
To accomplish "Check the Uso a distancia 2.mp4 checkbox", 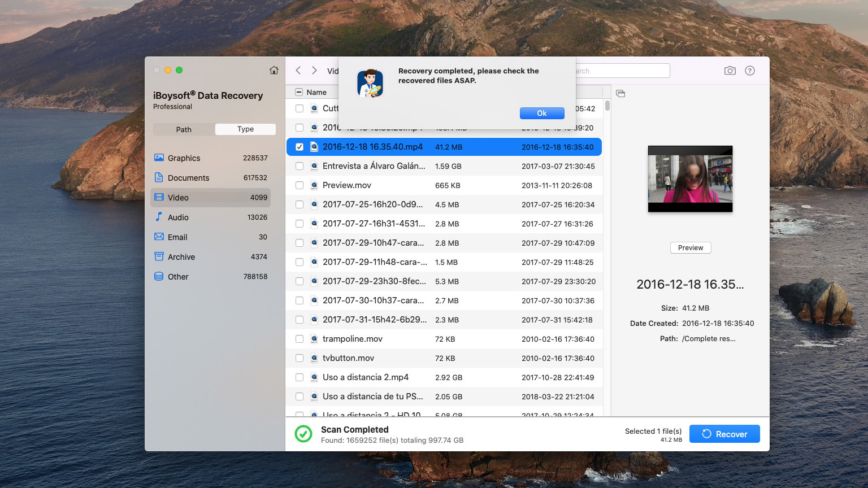I will pos(300,377).
